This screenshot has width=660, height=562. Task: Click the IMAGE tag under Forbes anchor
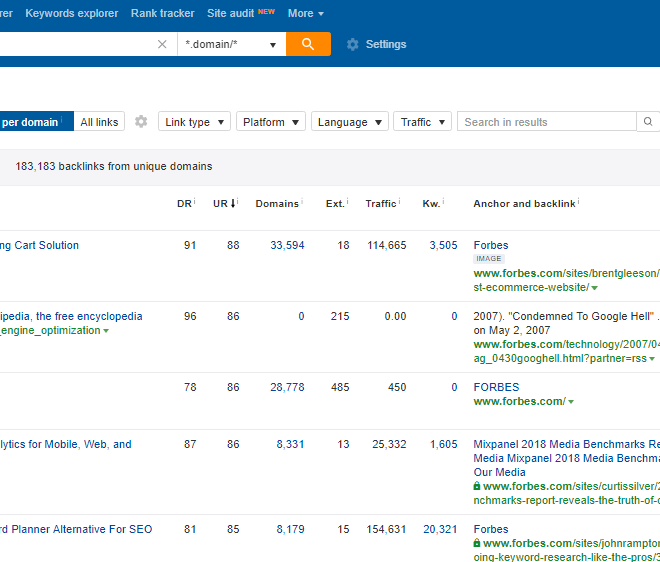(x=489, y=258)
